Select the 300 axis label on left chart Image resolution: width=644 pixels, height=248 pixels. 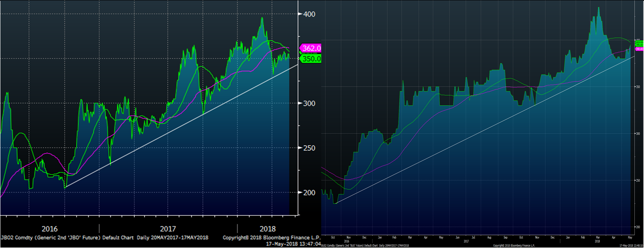click(x=309, y=103)
